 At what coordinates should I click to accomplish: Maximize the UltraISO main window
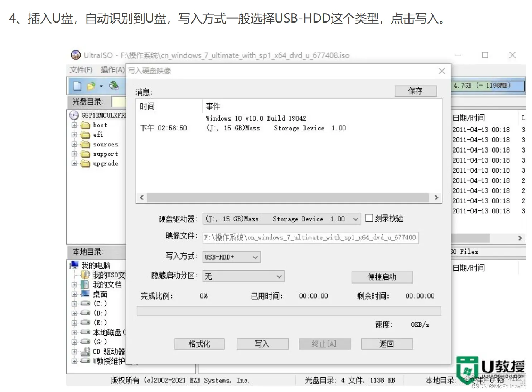[485, 55]
